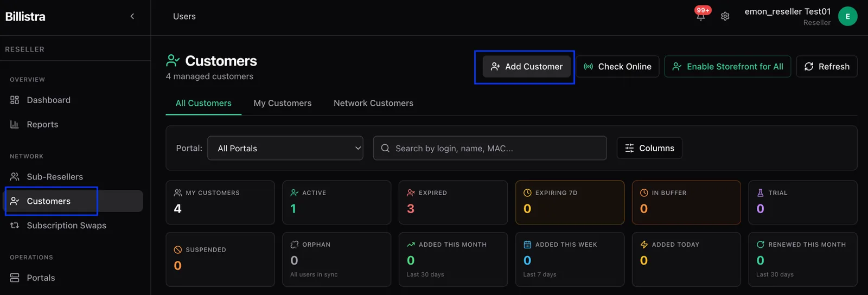Click the Suspended ban icon
The height and width of the screenshot is (295, 868).
[178, 249]
